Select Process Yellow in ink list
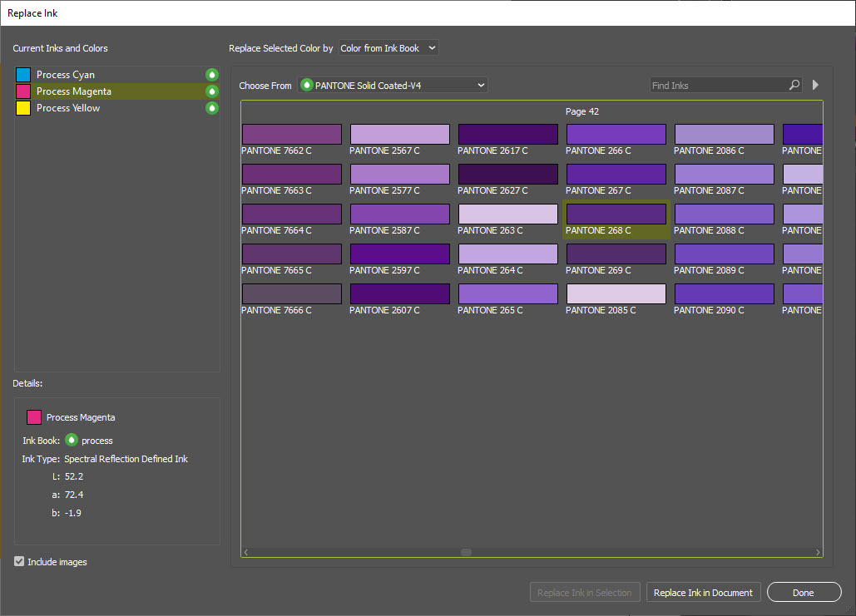Screen dimensions: 856x616 pyautogui.click(x=68, y=108)
